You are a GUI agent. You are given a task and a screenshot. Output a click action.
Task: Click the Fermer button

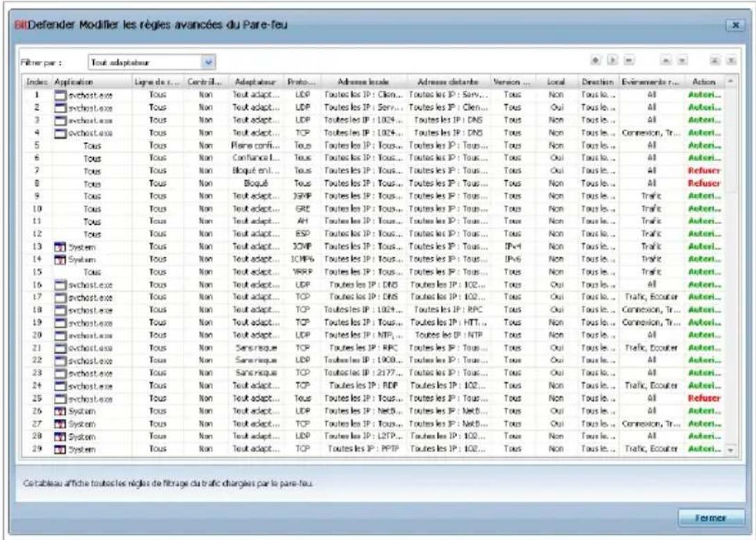point(711,518)
